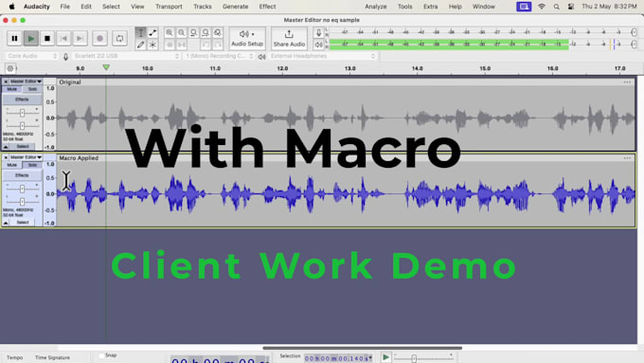644x363 pixels.
Task: Select the Selection (I-beam) tool
Action: click(140, 32)
